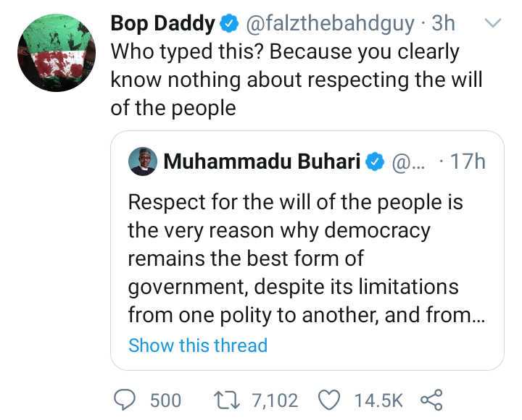Click the Bop Daddy display name

tap(162, 24)
